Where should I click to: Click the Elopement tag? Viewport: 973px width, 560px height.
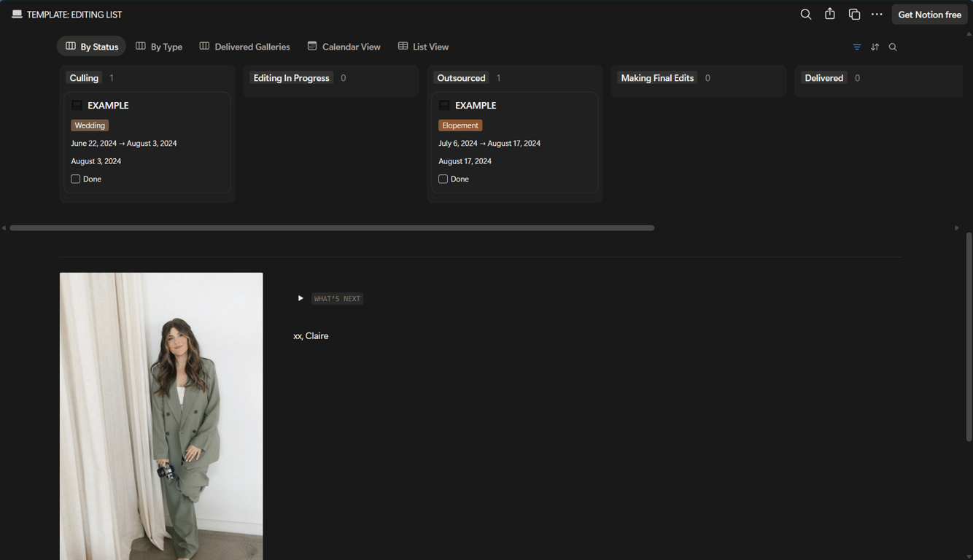pyautogui.click(x=460, y=125)
